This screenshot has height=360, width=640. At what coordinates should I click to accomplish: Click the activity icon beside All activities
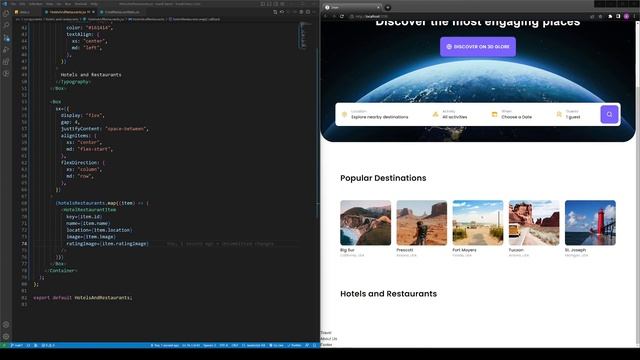pyautogui.click(x=435, y=115)
